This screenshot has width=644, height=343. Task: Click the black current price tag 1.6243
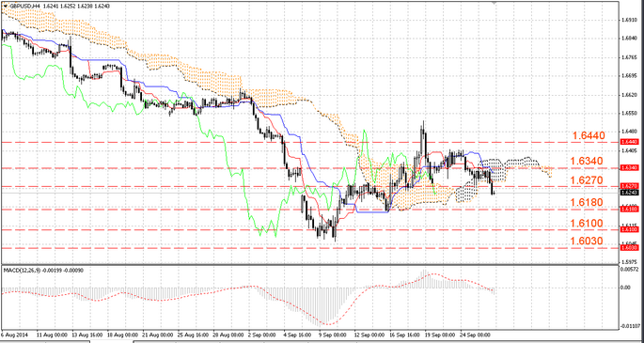click(x=629, y=192)
